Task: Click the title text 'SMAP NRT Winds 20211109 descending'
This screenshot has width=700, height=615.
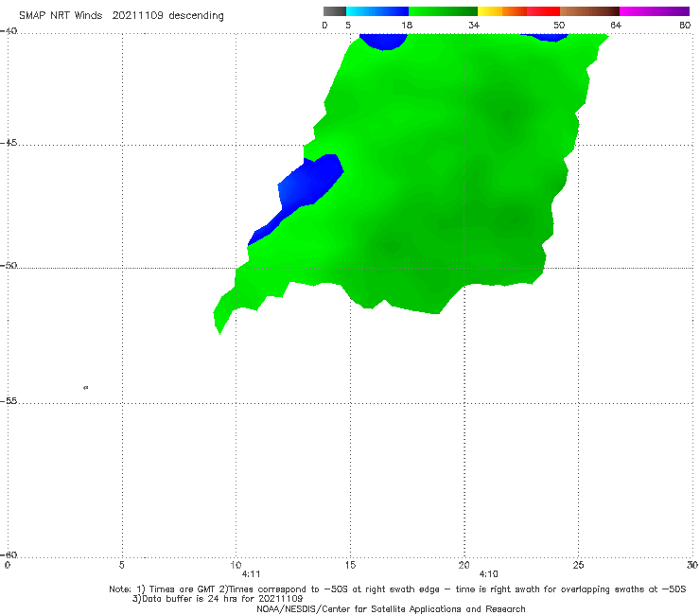Action: coord(121,15)
